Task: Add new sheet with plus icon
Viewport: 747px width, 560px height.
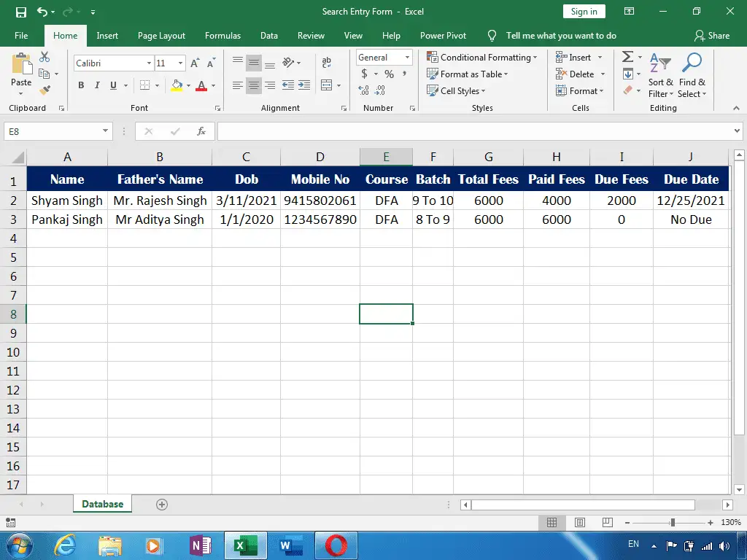Action: (162, 505)
